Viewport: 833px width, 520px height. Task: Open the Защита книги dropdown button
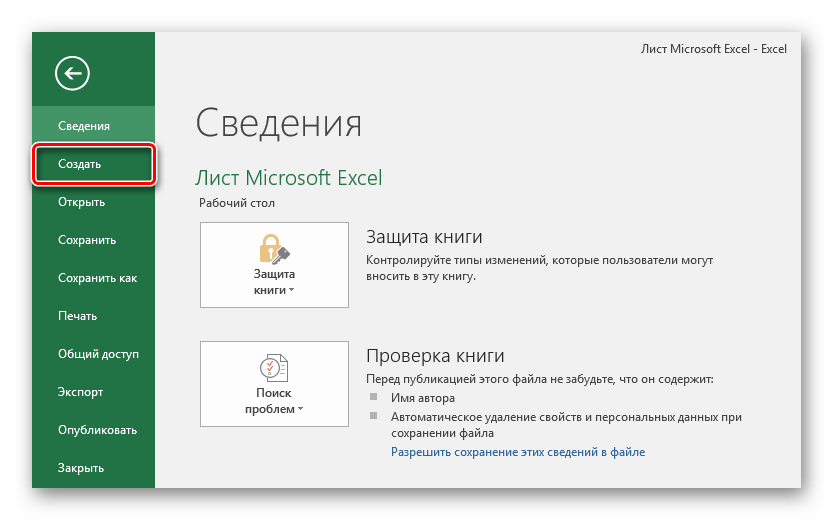pos(274,265)
